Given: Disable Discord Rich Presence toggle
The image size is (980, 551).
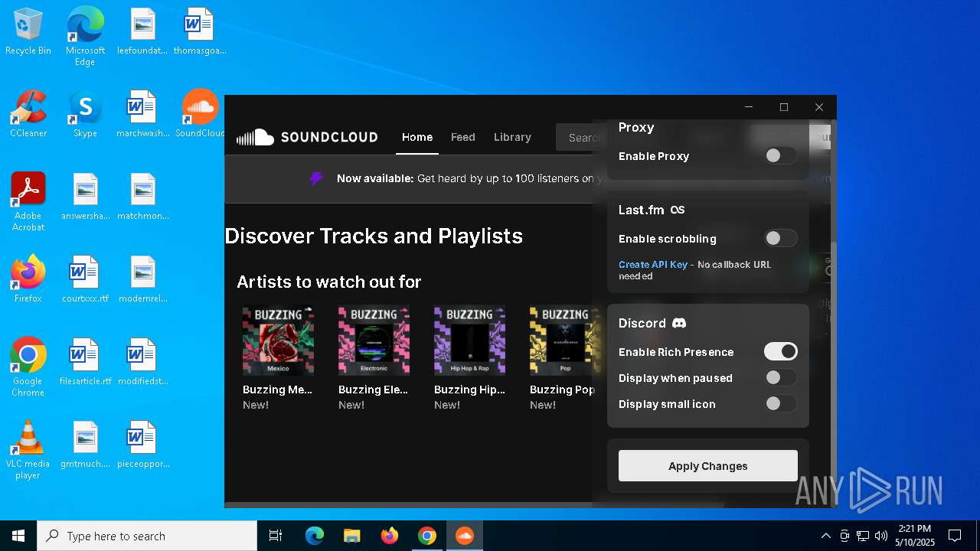Looking at the screenshot, I should pos(780,352).
